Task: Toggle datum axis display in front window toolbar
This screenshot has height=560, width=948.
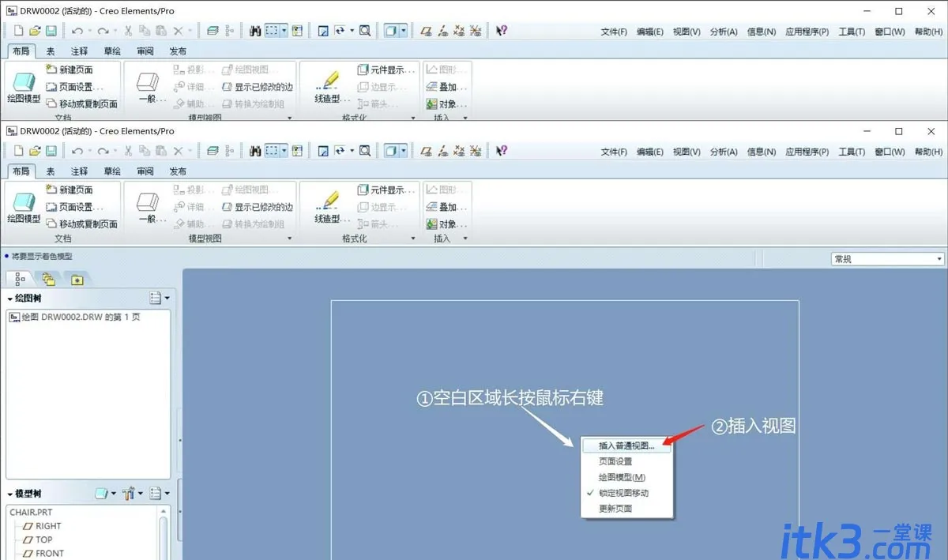Action: click(x=442, y=151)
